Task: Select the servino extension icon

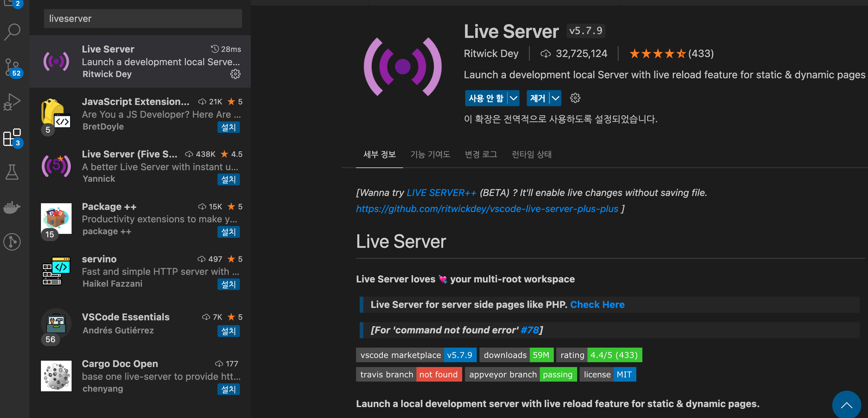Action: 56,271
